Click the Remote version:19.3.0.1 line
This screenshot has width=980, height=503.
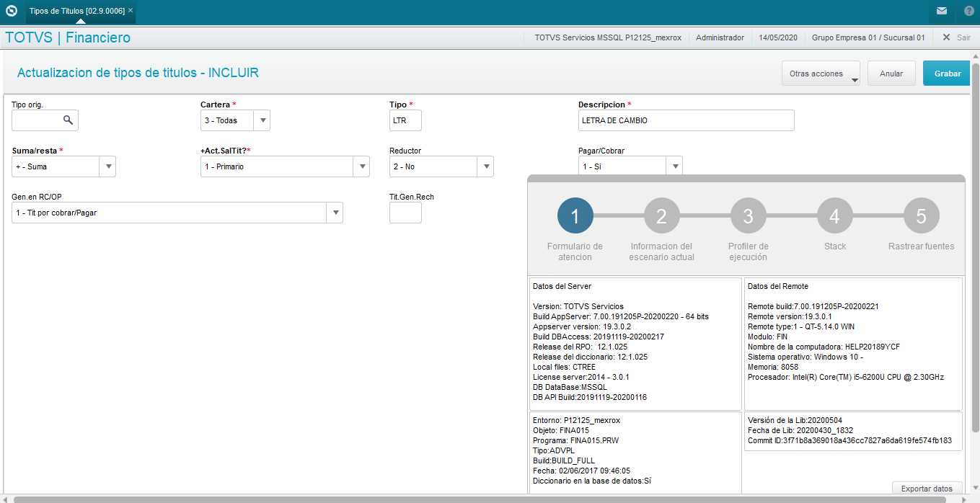[790, 316]
